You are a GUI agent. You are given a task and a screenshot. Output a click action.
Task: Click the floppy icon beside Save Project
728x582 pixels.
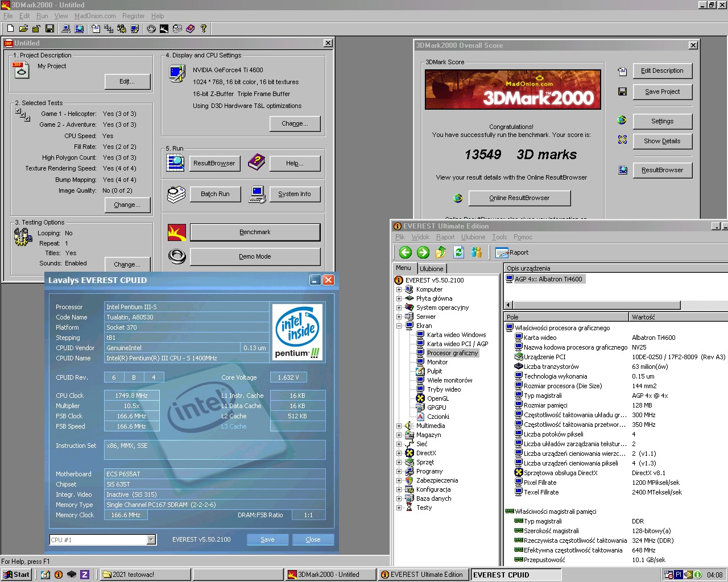coord(622,92)
